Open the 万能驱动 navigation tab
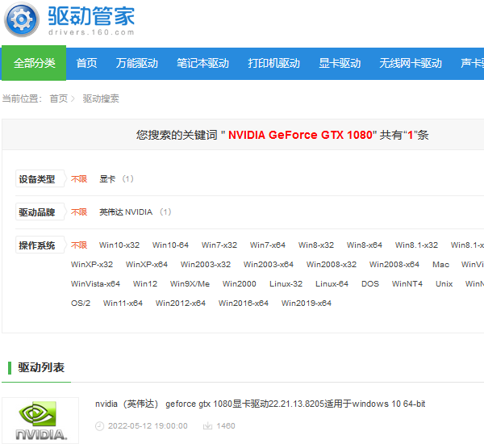Viewport: 484px width, 448px height. pyautogui.click(x=137, y=63)
